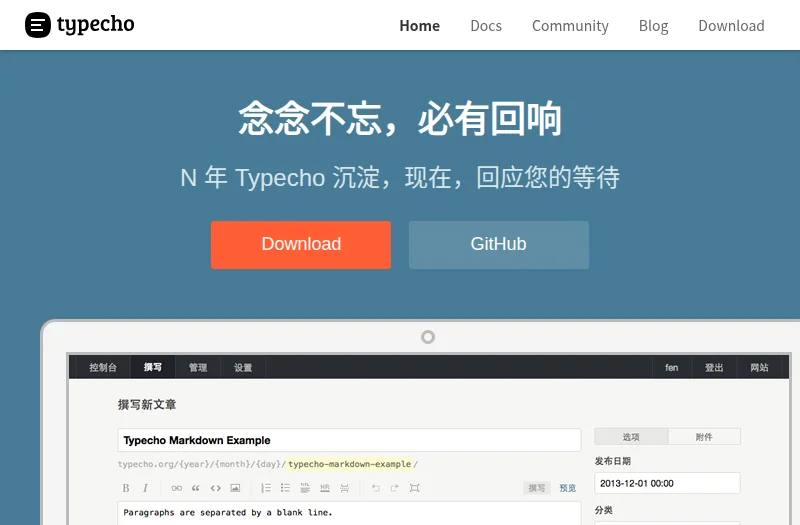Click the undo icon
Image resolution: width=800 pixels, height=525 pixels.
376,488
